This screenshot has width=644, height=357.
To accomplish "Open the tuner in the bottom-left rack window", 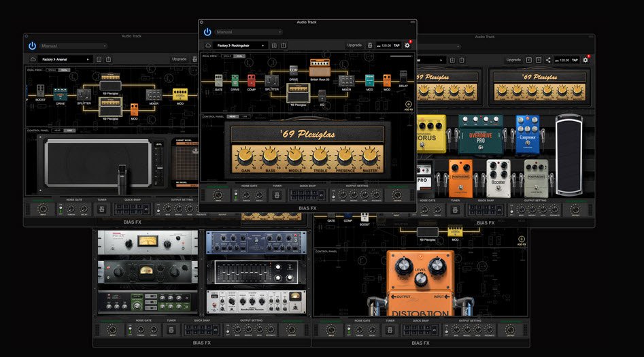I will click(171, 330).
